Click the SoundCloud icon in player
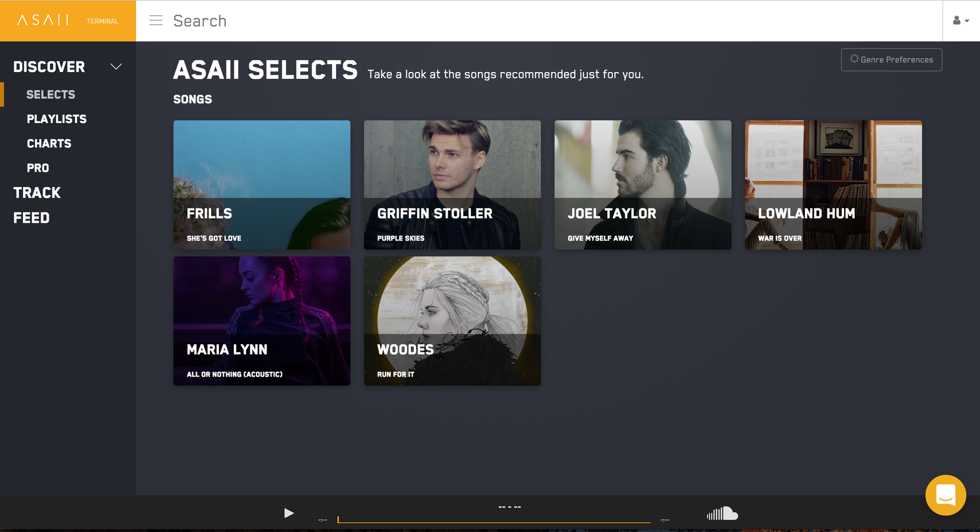The image size is (980, 532). (722, 513)
